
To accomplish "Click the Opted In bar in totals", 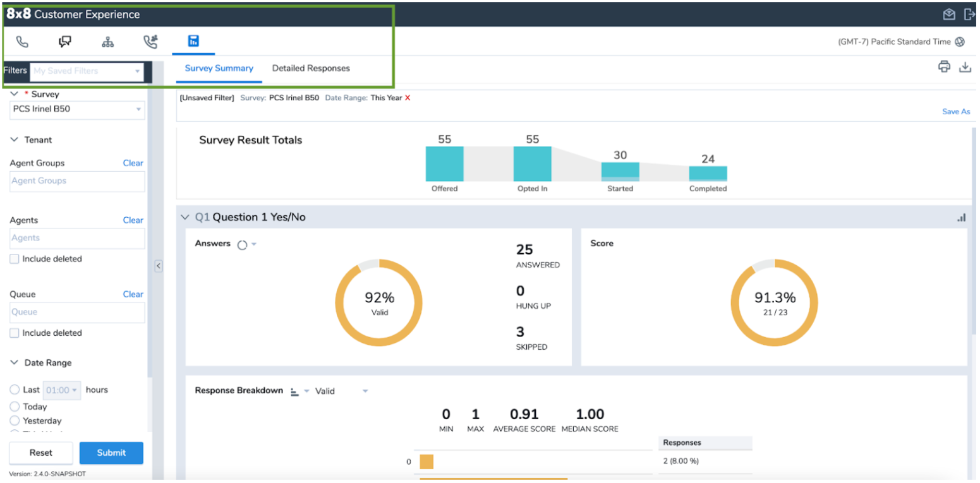I will coord(532,164).
